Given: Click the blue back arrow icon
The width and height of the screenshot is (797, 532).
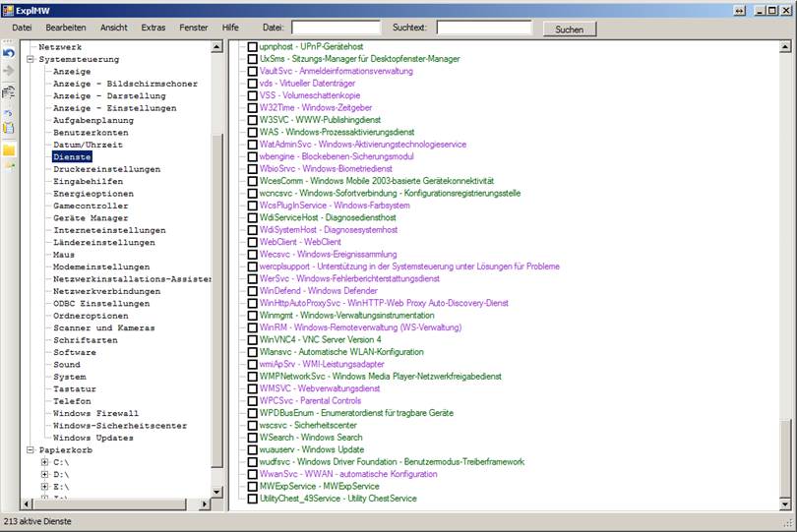Looking at the screenshot, I should [9, 53].
